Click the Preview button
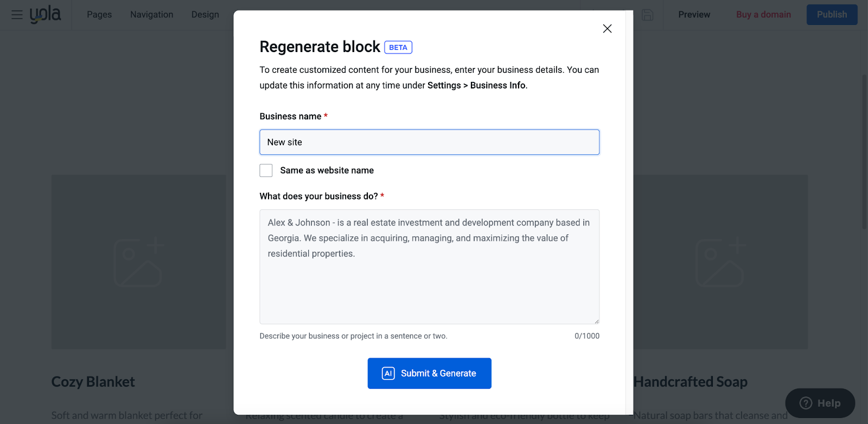Image resolution: width=868 pixels, height=424 pixels. 694,15
